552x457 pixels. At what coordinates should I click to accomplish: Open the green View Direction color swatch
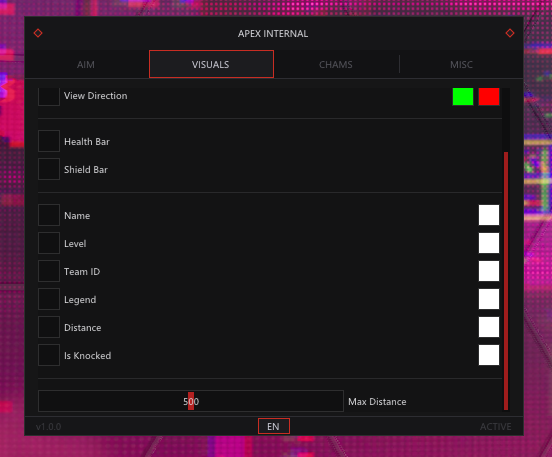click(x=463, y=96)
